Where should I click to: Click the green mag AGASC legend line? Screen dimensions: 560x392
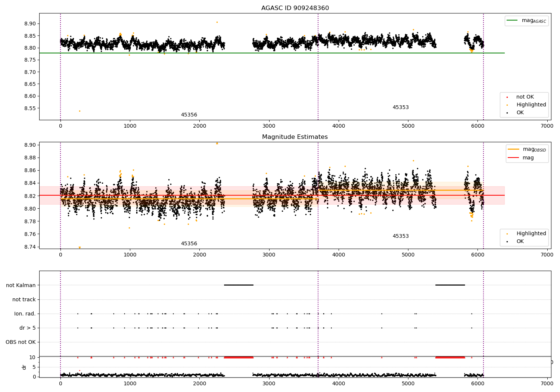point(512,21)
